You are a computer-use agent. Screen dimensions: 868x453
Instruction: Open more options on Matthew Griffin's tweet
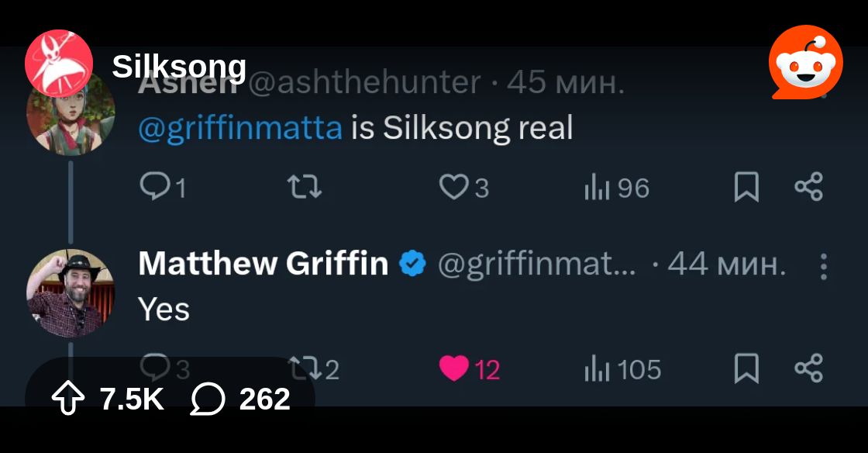click(823, 266)
